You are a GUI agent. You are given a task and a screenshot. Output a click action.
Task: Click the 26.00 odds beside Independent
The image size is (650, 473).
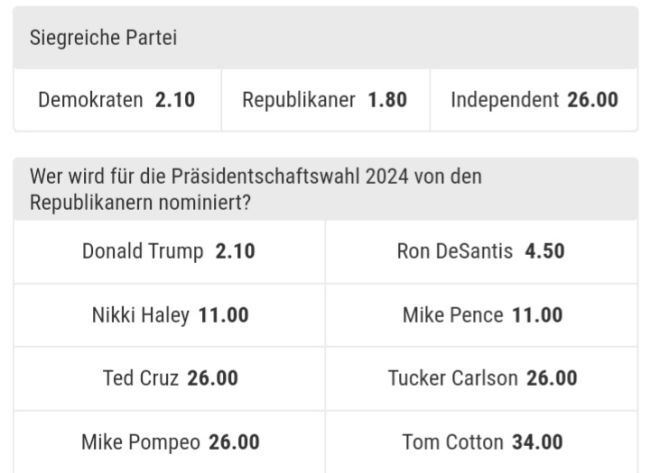point(592,100)
